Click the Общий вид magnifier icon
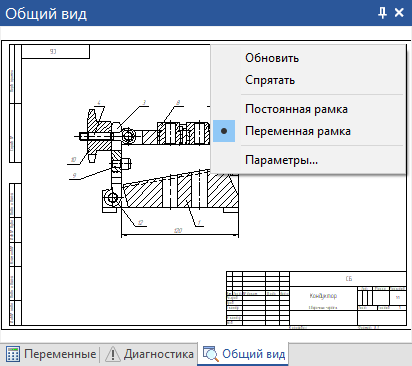 211,354
